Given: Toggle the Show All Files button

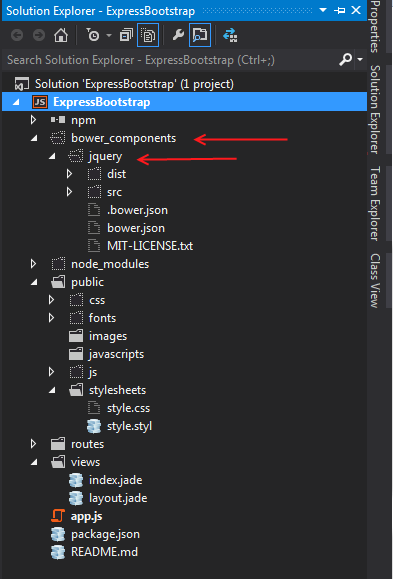Looking at the screenshot, I should coord(148,35).
